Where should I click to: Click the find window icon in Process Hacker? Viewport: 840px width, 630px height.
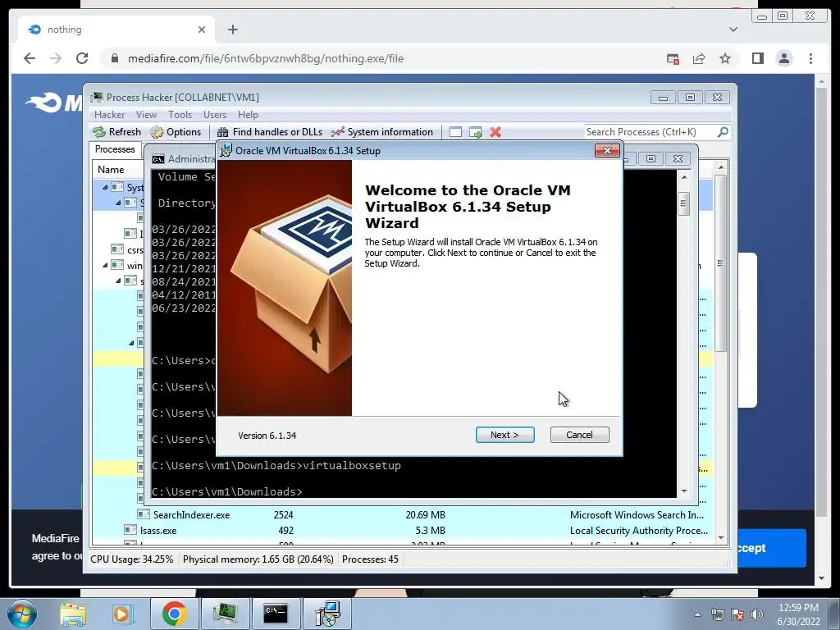click(455, 132)
